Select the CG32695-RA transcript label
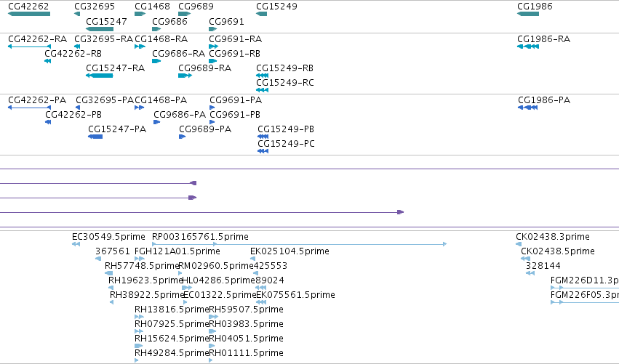This screenshot has height=364, width=619. pos(104,39)
